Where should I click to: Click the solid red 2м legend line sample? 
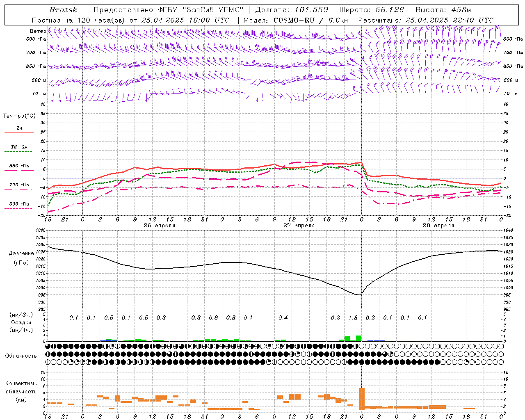pos(19,132)
